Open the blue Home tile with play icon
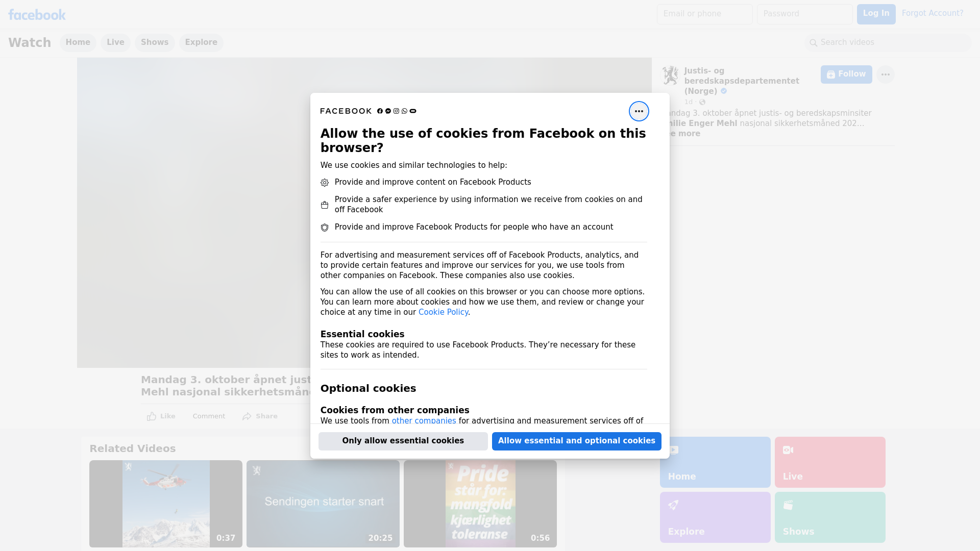Image resolution: width=980 pixels, height=551 pixels. [x=715, y=462]
